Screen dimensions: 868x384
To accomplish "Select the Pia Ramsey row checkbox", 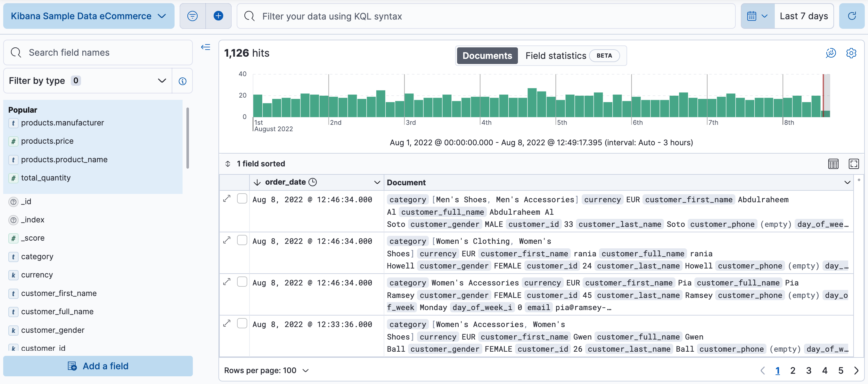I will pos(242,282).
